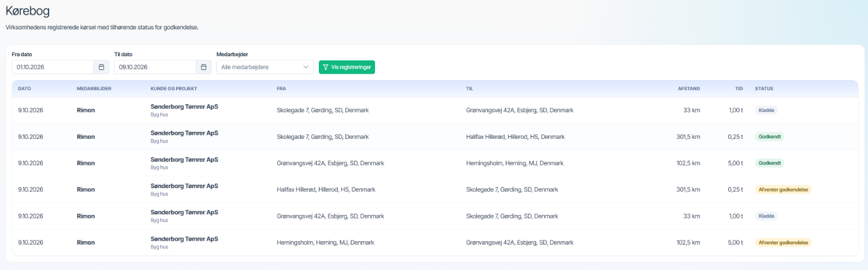Click 102,5 km on trip from Herningsholm
868x270 pixels.
[688, 242]
